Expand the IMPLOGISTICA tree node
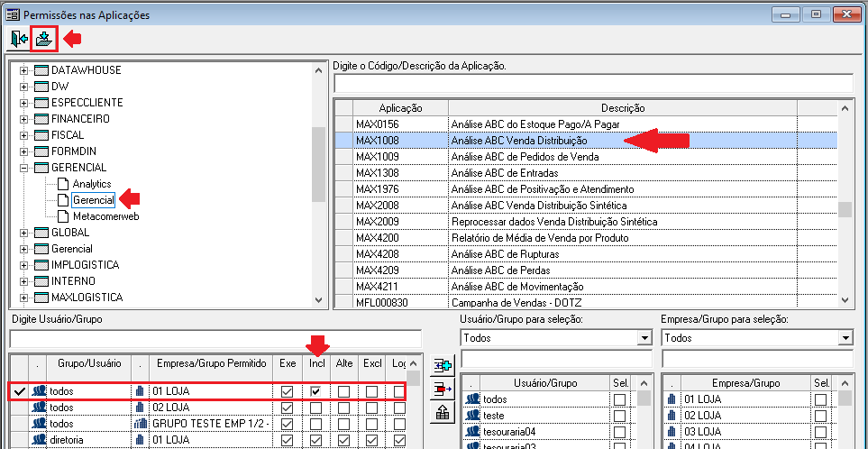Screen dimensions: 868x449 23,265
